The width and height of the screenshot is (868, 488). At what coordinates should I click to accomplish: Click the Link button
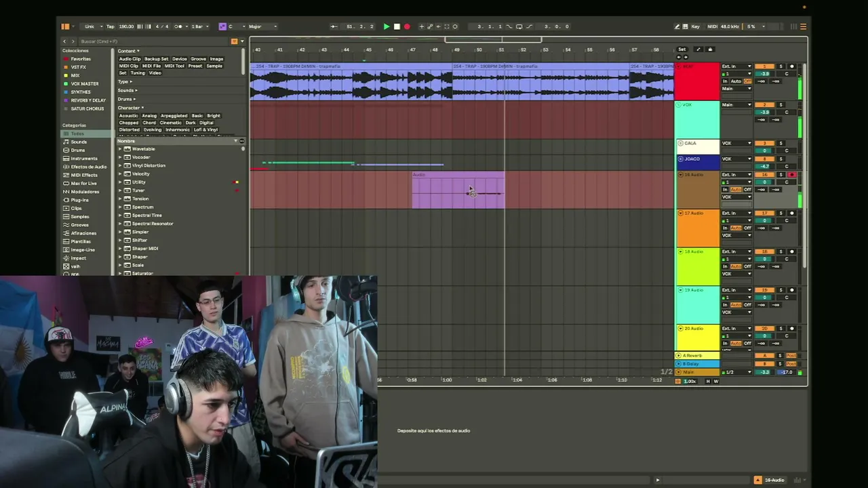point(90,26)
